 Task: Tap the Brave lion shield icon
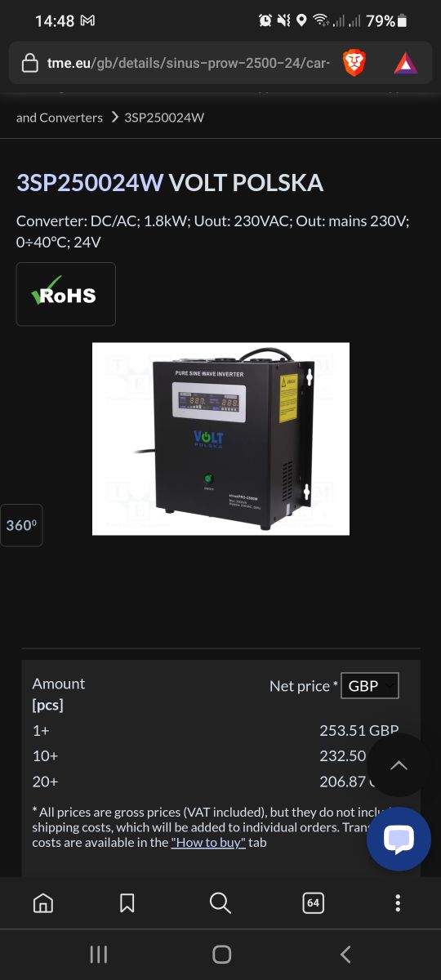354,63
